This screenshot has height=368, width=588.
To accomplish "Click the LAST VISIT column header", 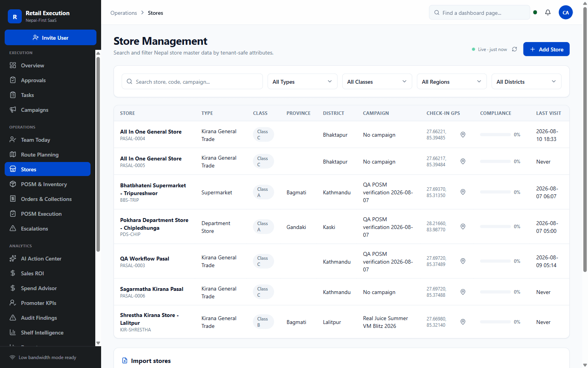I will click(x=548, y=113).
